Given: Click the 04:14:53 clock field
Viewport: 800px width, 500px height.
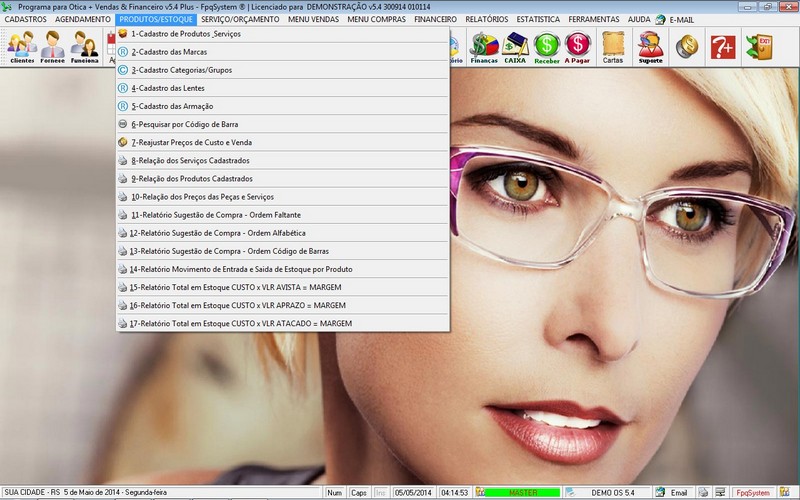Looking at the screenshot, I should point(454,492).
